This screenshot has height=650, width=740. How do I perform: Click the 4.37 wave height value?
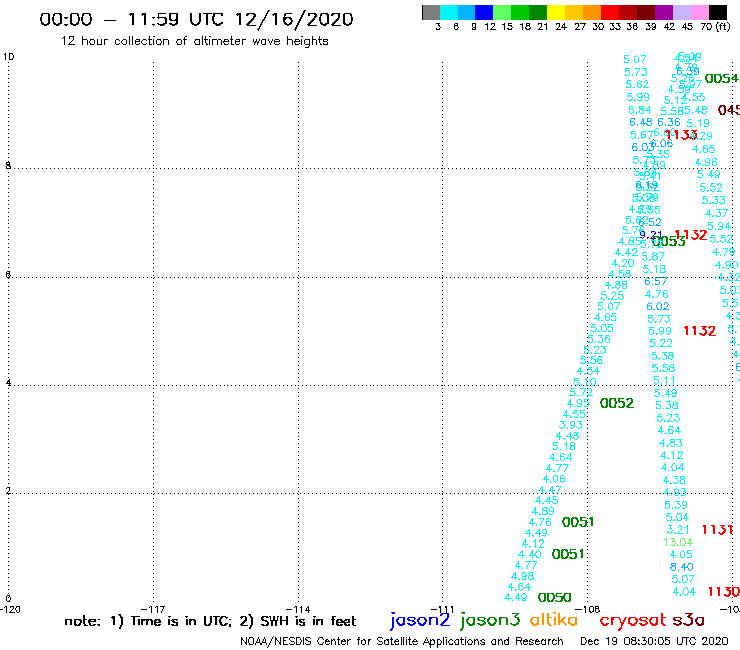pos(716,213)
